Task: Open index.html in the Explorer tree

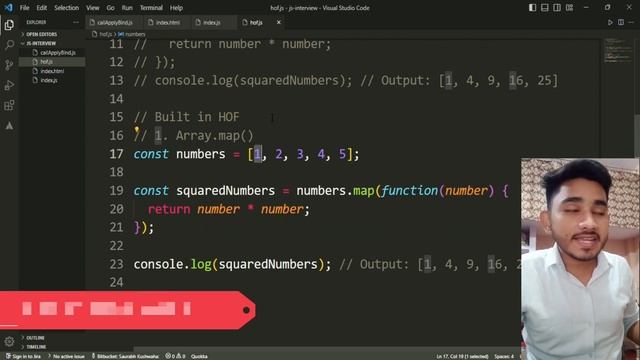Action: coord(52,71)
